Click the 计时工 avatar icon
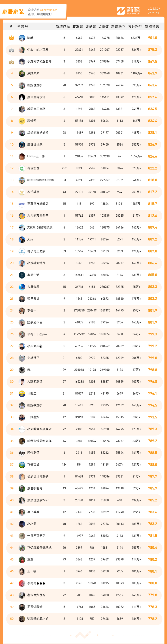Screen dimensions: 167x644 22,393
